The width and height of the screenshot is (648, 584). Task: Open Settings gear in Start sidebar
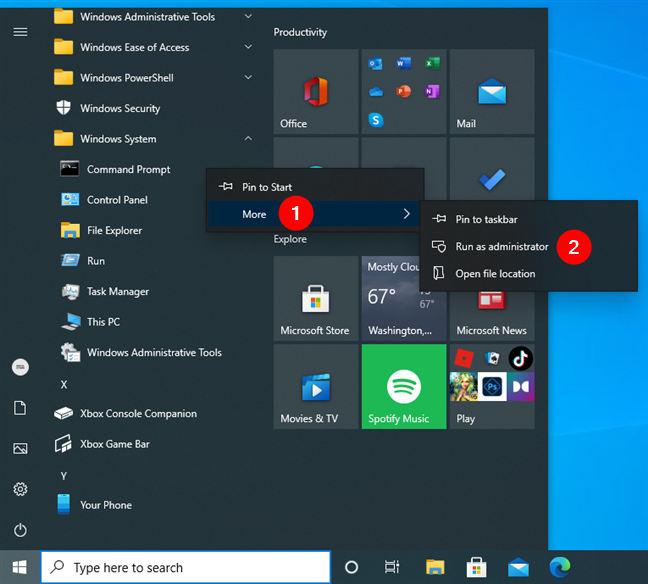click(20, 489)
